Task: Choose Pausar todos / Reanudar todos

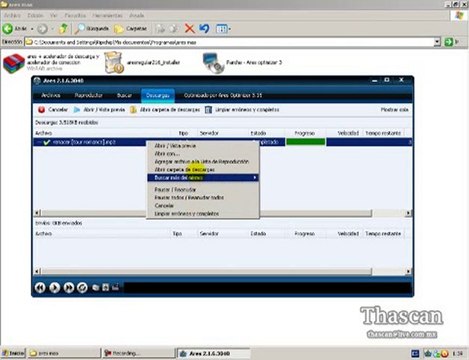Action: (x=203, y=198)
